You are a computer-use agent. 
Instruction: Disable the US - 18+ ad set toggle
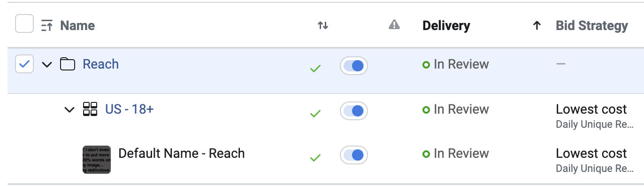pos(354,111)
